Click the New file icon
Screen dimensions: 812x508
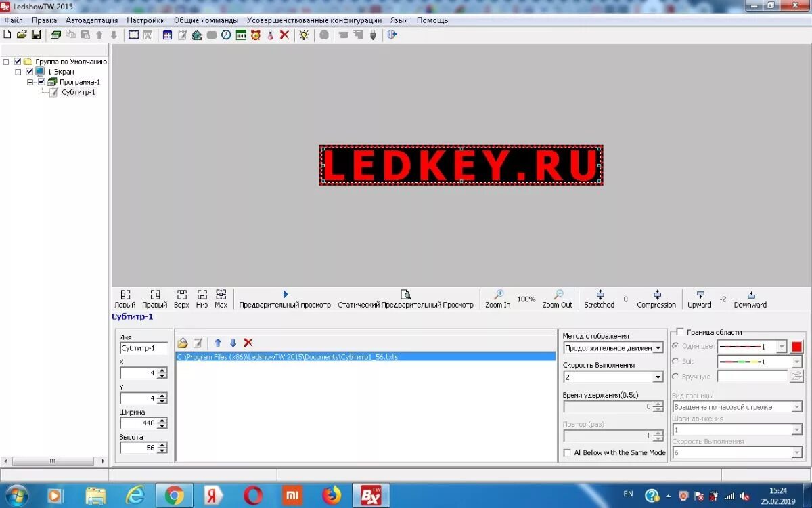tap(7, 35)
